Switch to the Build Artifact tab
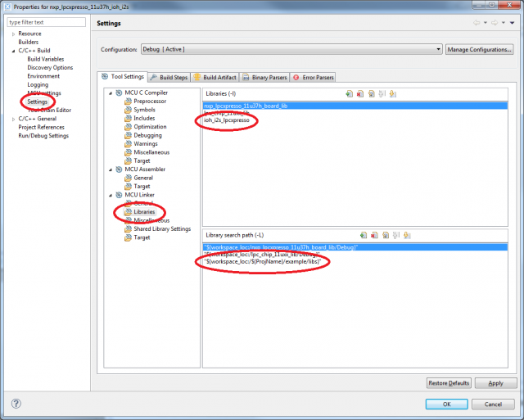The width and height of the screenshot is (524, 420). point(215,77)
